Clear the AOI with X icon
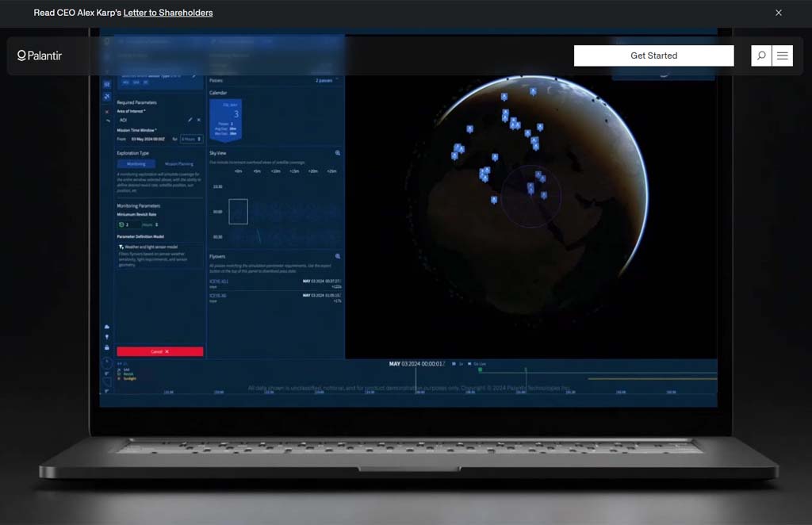The width and height of the screenshot is (812, 525). (198, 120)
